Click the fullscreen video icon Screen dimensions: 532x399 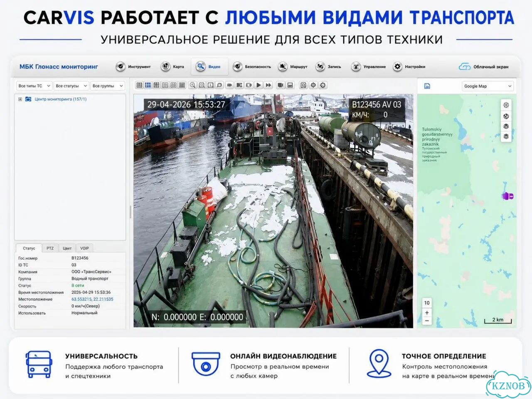click(x=239, y=85)
